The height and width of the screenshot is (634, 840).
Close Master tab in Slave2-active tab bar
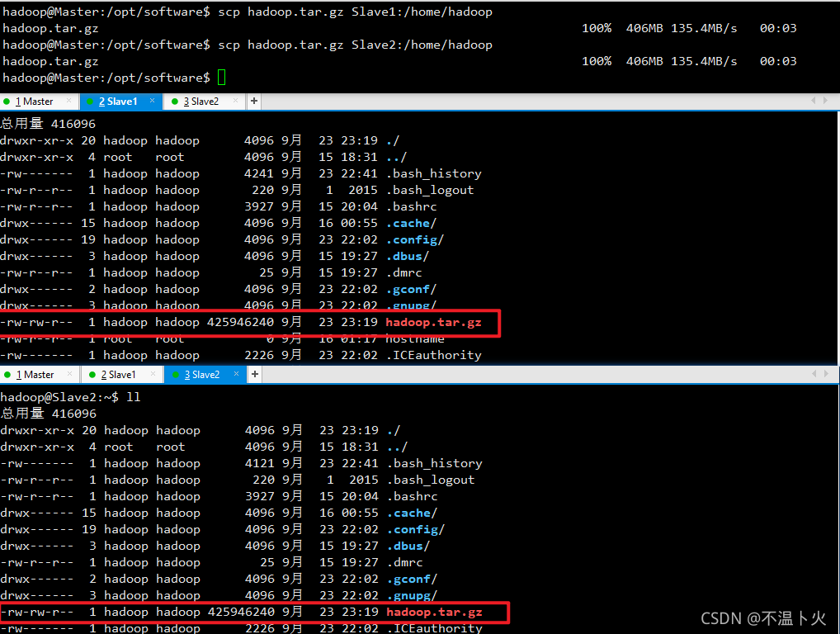(x=69, y=373)
